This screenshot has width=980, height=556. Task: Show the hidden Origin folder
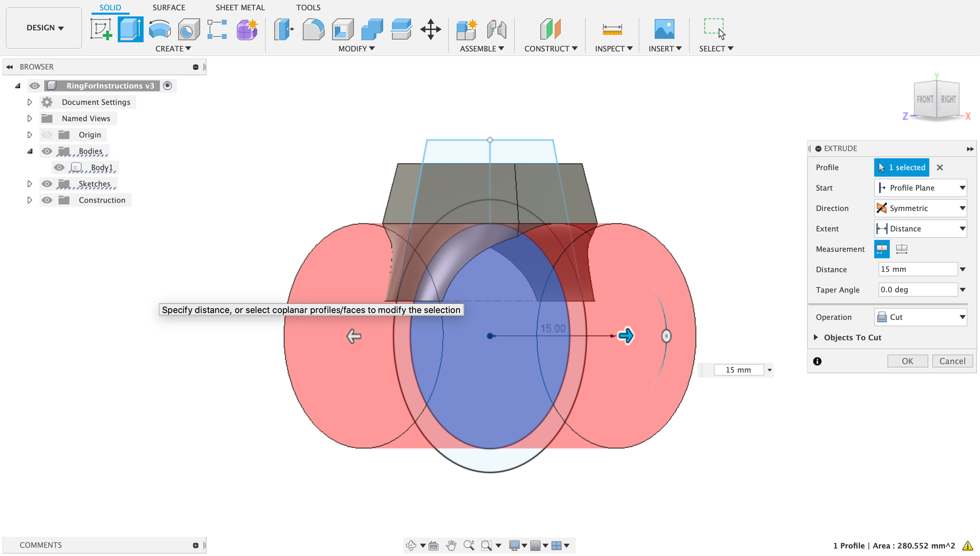47,135
